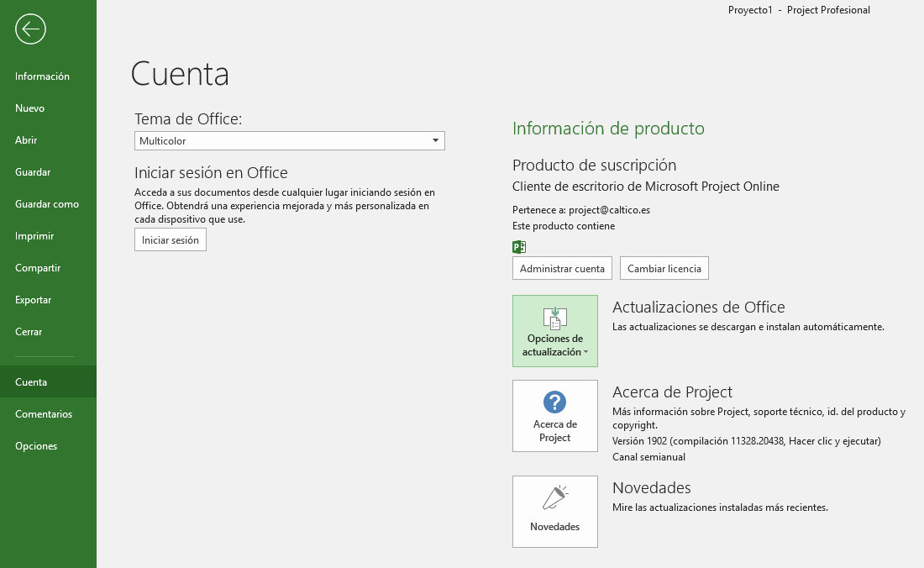
Task: Select the Cuenta menu entry
Action: tap(49, 381)
